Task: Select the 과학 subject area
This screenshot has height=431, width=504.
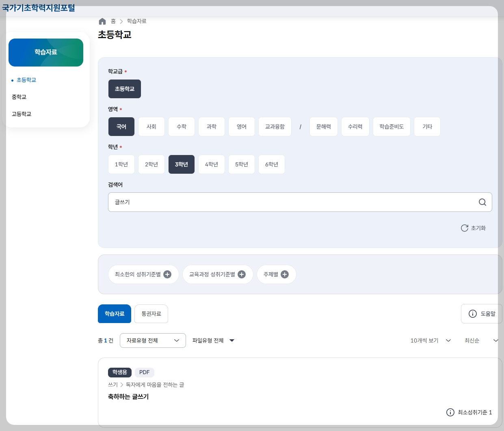Action: pos(212,127)
